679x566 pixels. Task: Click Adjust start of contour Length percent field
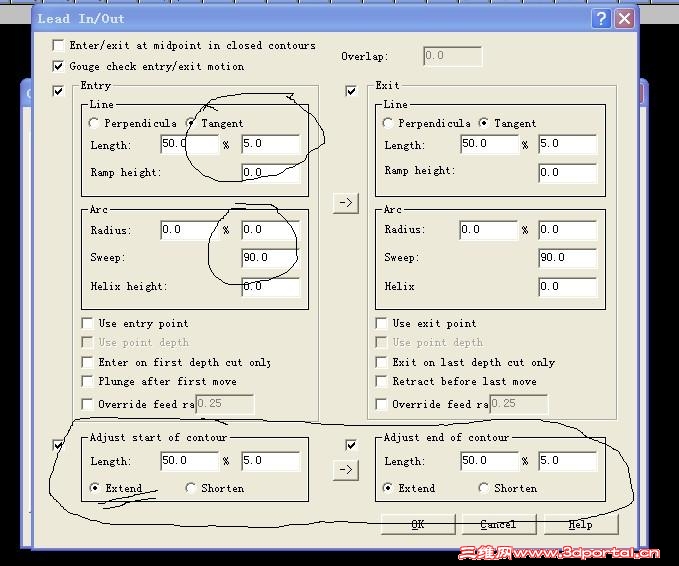coord(190,461)
